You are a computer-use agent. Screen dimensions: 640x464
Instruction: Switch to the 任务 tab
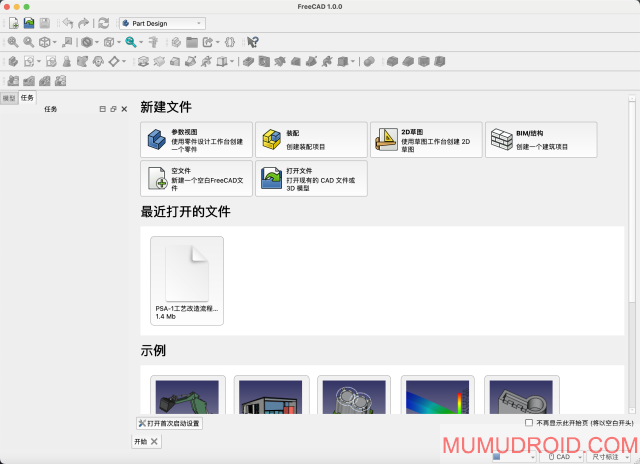(x=27, y=98)
